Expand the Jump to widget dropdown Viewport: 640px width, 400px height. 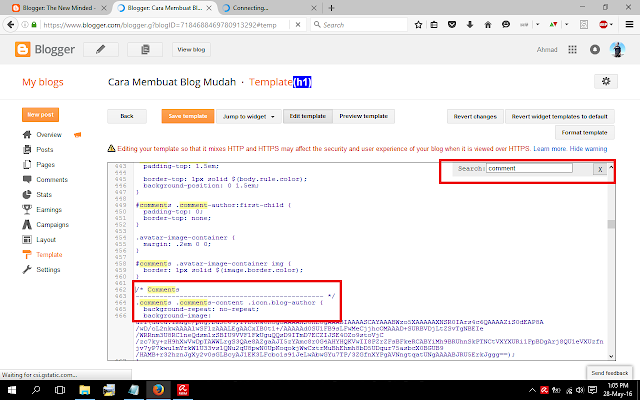(x=249, y=116)
